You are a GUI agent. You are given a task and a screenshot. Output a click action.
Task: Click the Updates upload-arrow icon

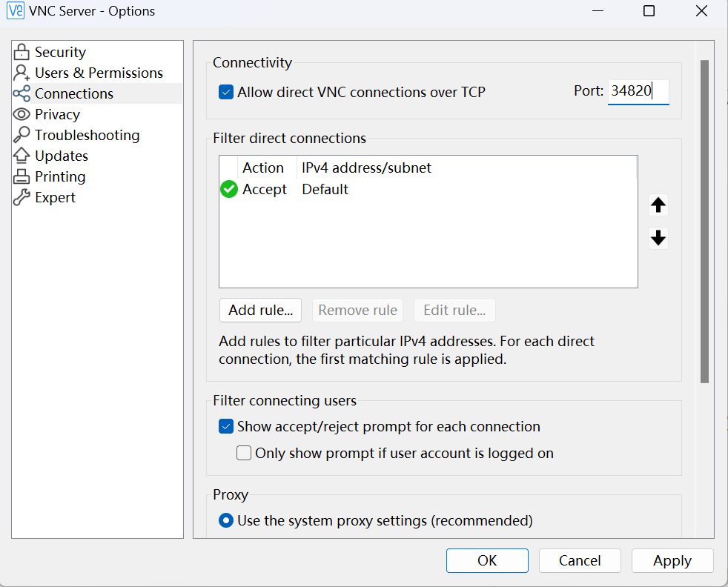[x=21, y=156]
